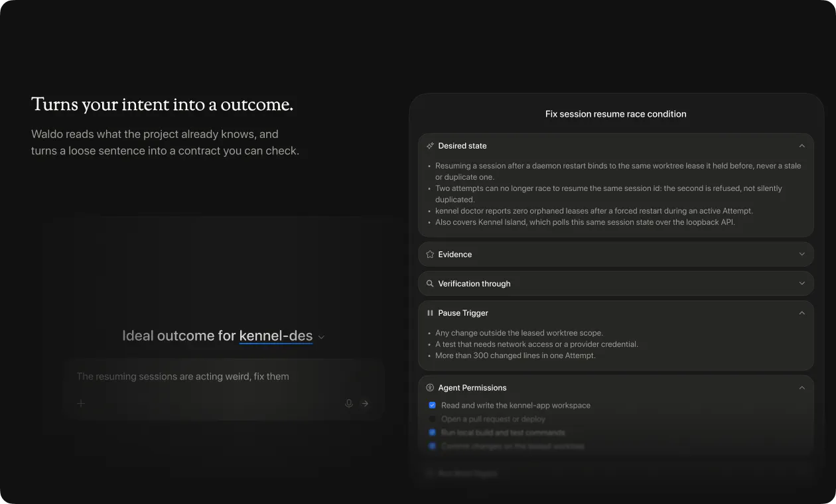The height and width of the screenshot is (504, 836).
Task: Click the star icon beside Evidence
Action: click(x=430, y=255)
